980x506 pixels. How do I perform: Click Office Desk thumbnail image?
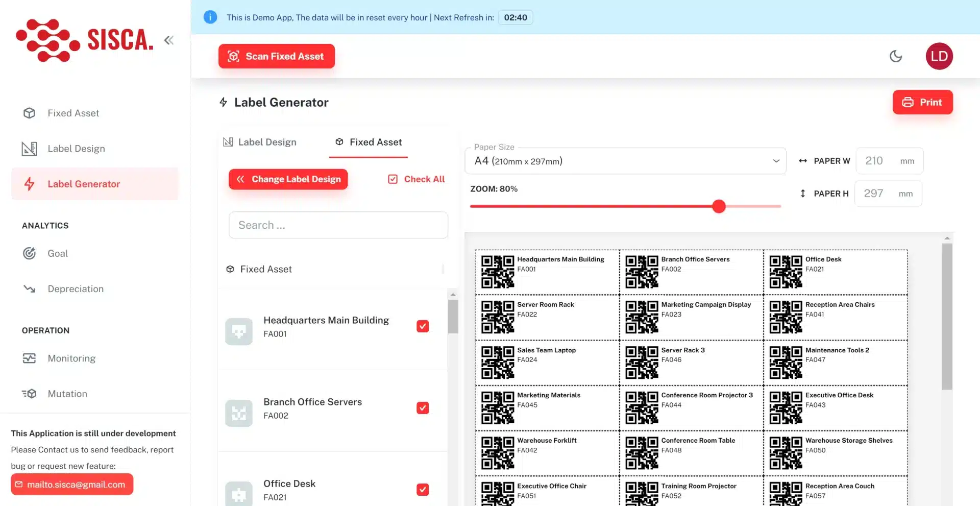pyautogui.click(x=239, y=494)
